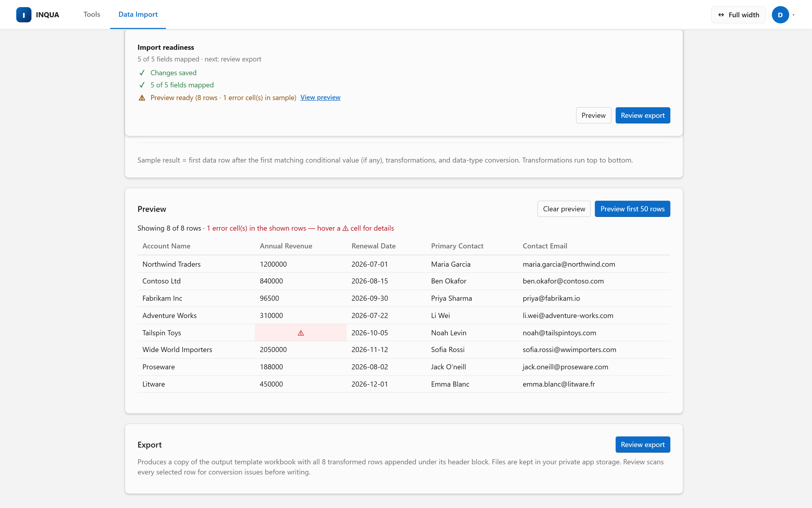Click Review export in the Export section
812x508 pixels.
click(x=642, y=444)
